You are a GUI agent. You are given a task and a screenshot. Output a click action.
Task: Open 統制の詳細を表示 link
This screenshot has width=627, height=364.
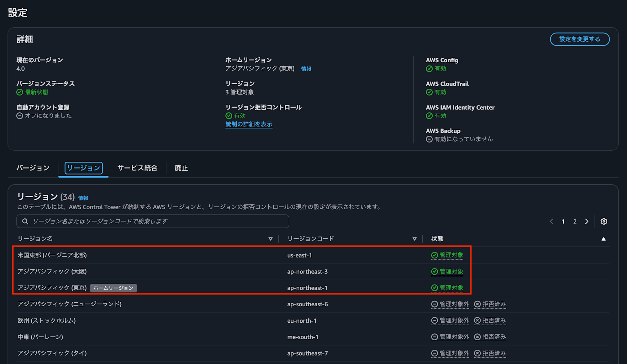(x=249, y=124)
